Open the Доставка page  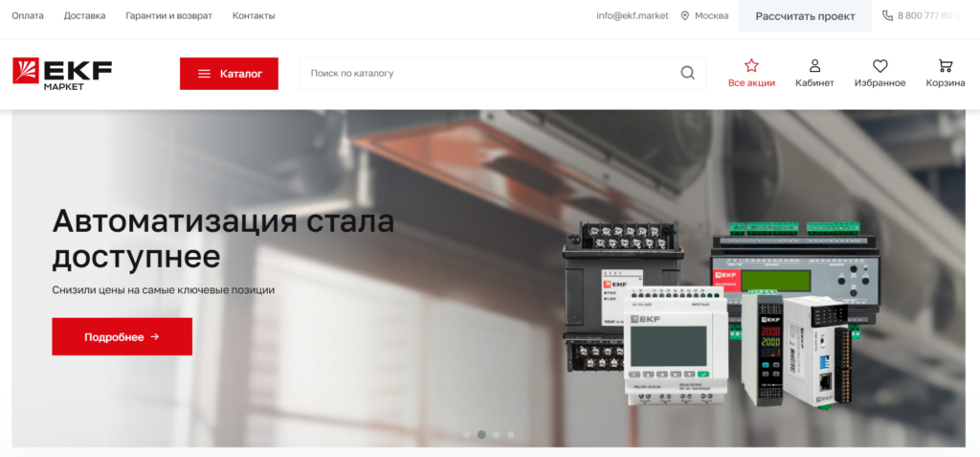[x=84, y=15]
